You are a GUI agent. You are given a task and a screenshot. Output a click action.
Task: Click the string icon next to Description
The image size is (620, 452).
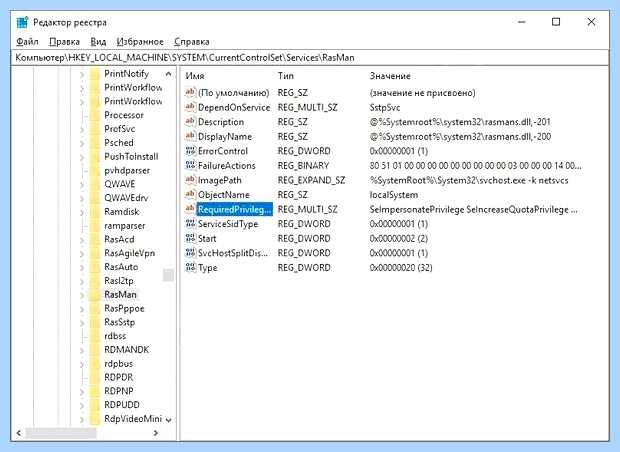tap(190, 121)
